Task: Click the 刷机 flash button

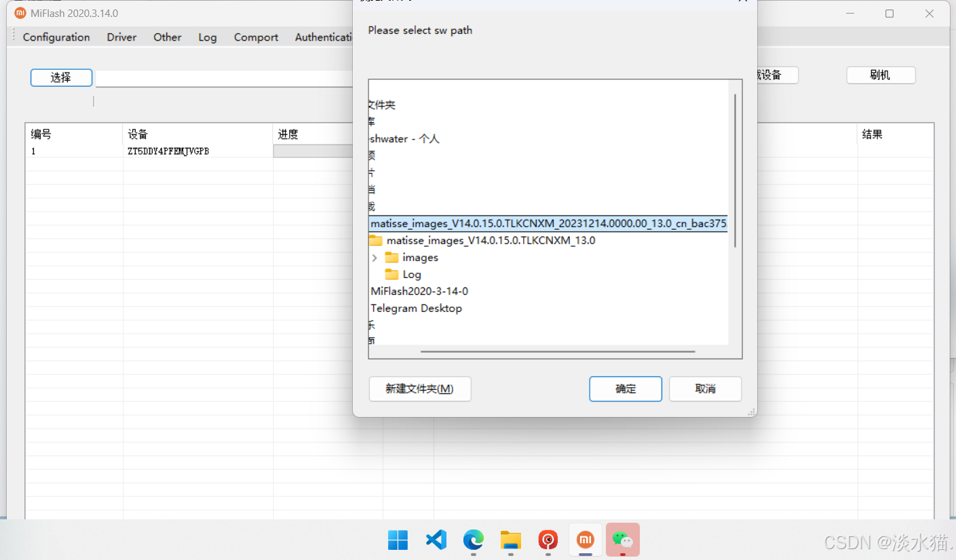Action: (881, 75)
